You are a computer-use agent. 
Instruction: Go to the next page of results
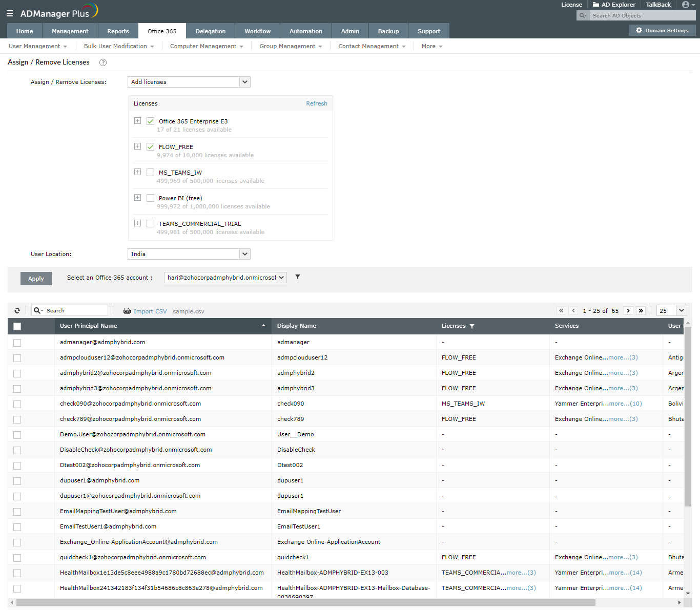[628, 310]
